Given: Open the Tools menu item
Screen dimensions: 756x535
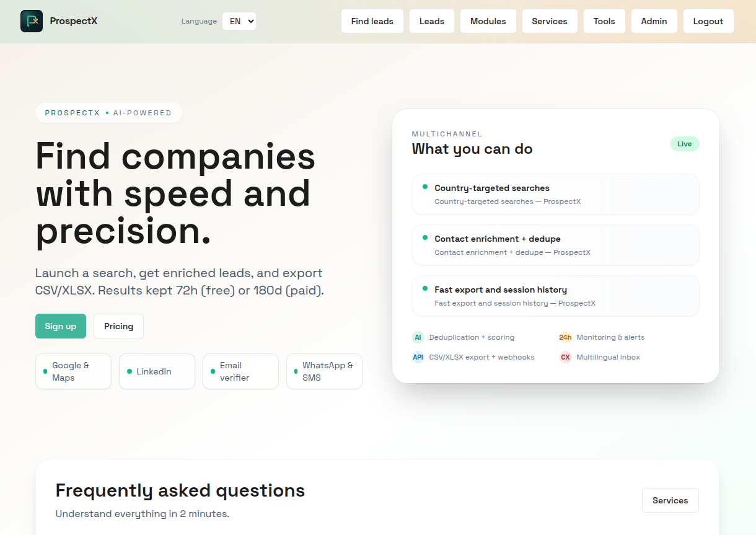Looking at the screenshot, I should pyautogui.click(x=604, y=20).
